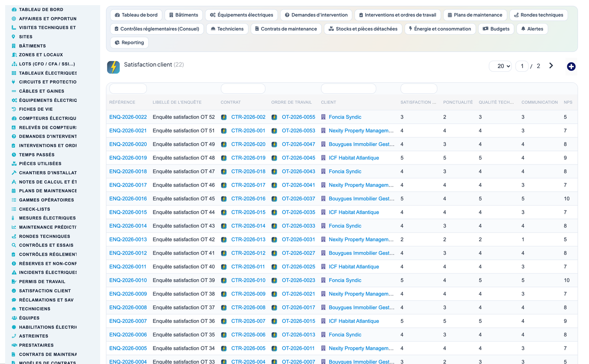
Task: Click building icon beside ICF Habitat Atlantique ENQ-2026-0019
Action: click(x=323, y=158)
